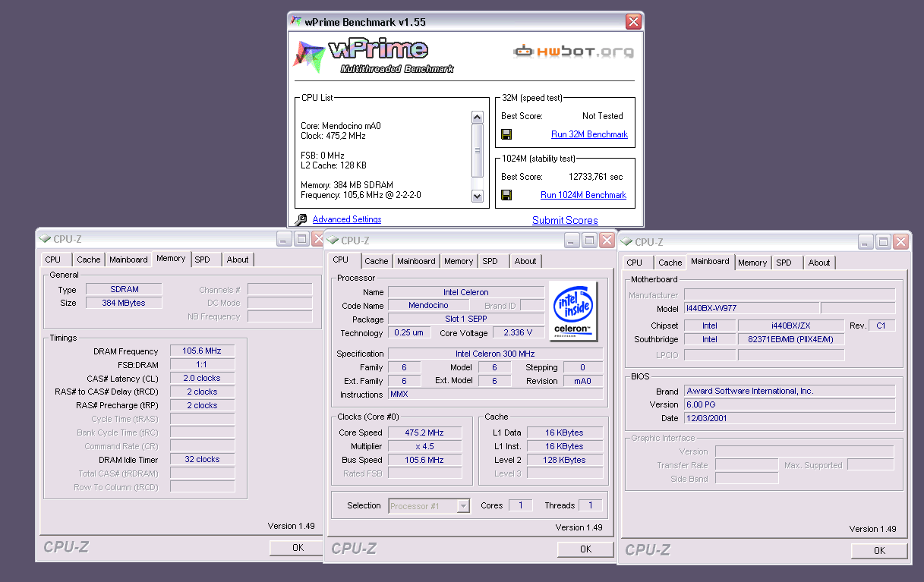
Task: Click 'Memory: 384 MB SDRAM' text in wPrime
Action: [345, 185]
